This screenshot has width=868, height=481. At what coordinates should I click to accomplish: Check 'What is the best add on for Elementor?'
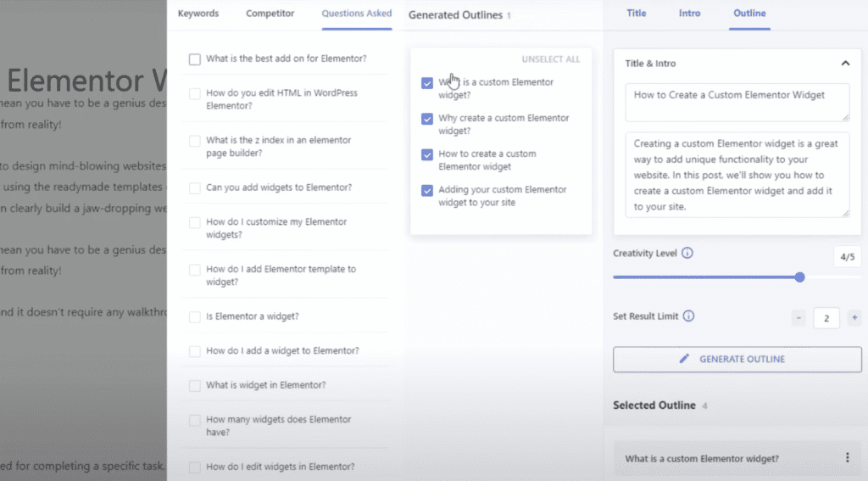click(x=194, y=59)
